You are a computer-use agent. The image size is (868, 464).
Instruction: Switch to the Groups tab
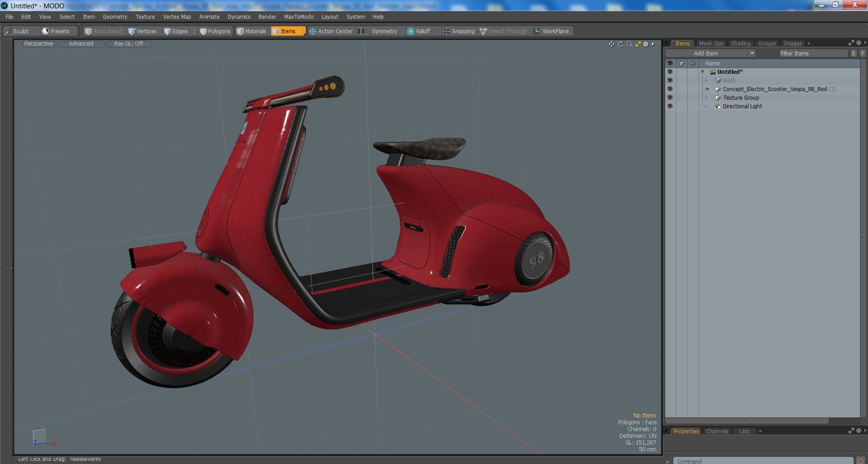click(767, 43)
